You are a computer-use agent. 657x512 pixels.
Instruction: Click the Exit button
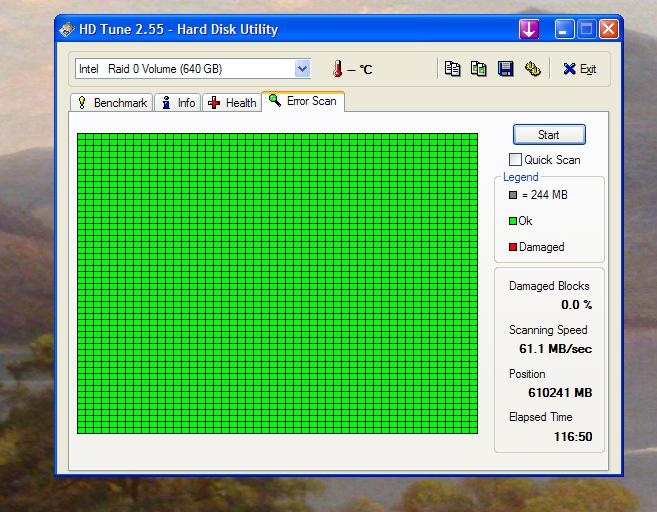click(580, 69)
